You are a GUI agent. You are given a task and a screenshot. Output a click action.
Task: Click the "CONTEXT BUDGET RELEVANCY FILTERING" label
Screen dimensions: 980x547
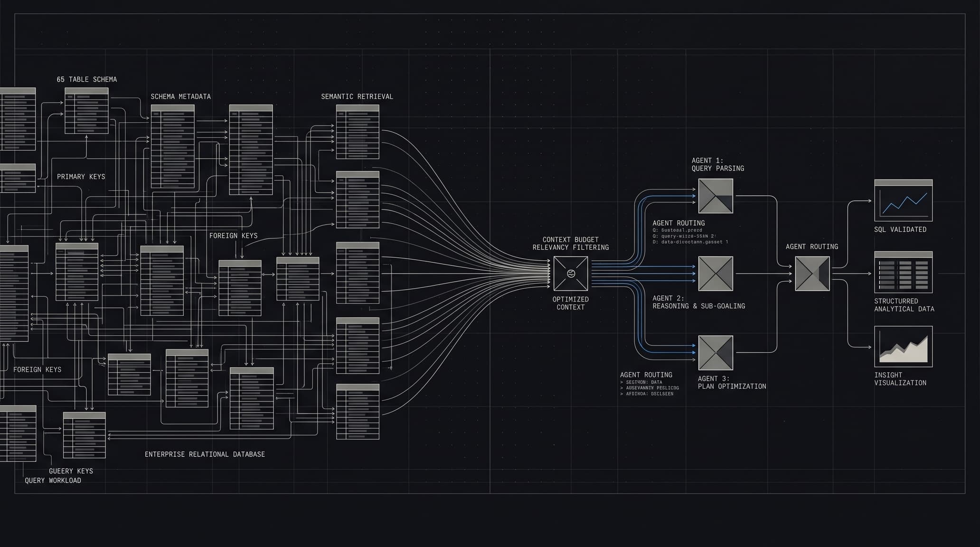pyautogui.click(x=571, y=244)
